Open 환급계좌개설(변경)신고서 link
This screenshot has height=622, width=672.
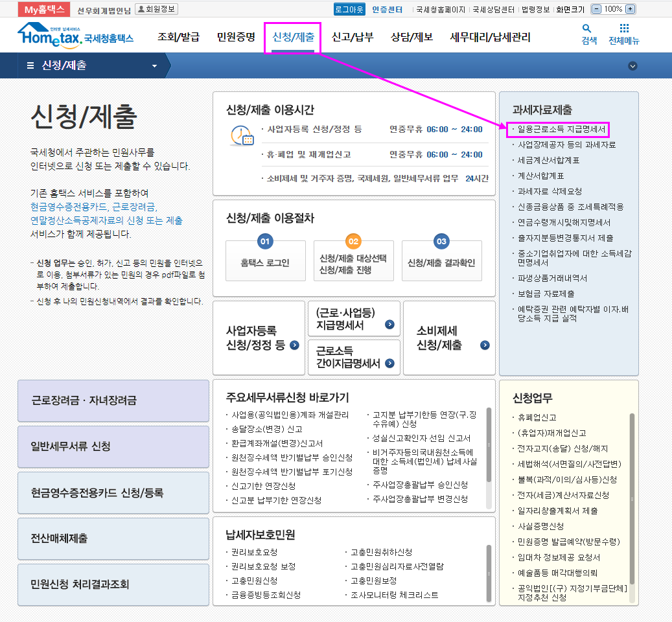point(277,443)
